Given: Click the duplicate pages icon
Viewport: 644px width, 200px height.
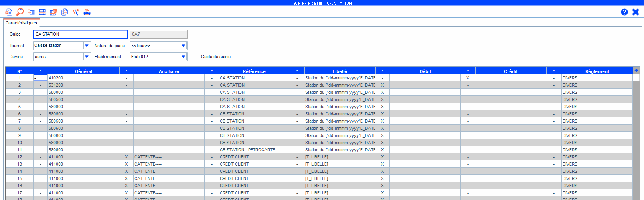Looking at the screenshot, I should (x=65, y=12).
